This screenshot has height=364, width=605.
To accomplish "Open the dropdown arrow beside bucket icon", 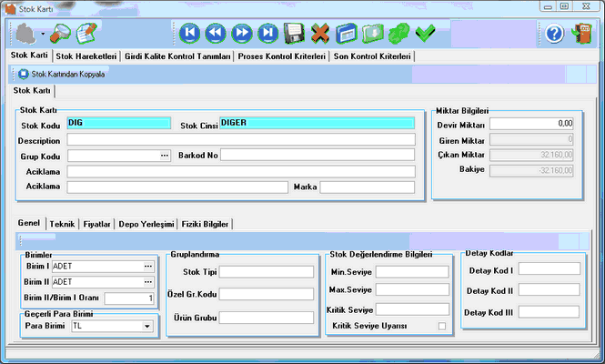I will pyautogui.click(x=43, y=34).
